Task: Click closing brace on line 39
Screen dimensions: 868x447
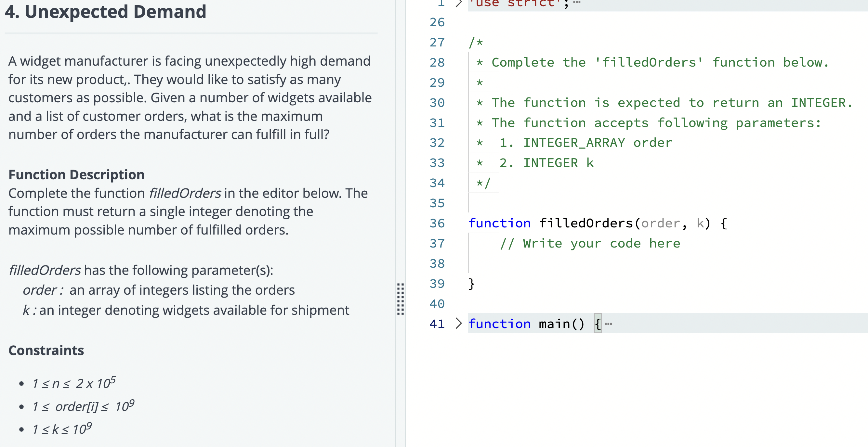Action: click(x=471, y=284)
